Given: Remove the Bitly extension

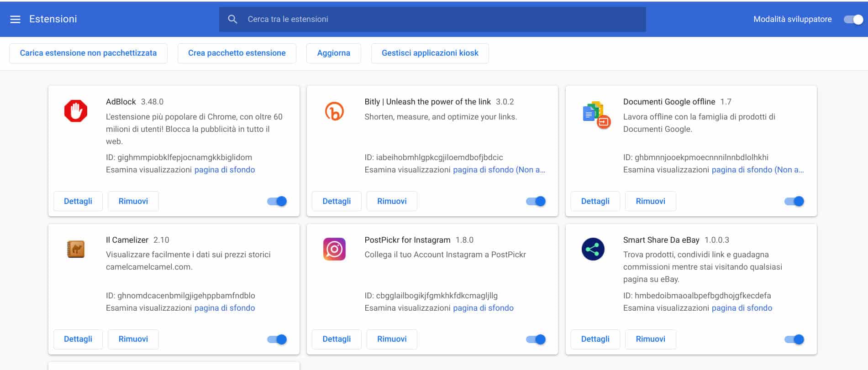Looking at the screenshot, I should coord(392,201).
